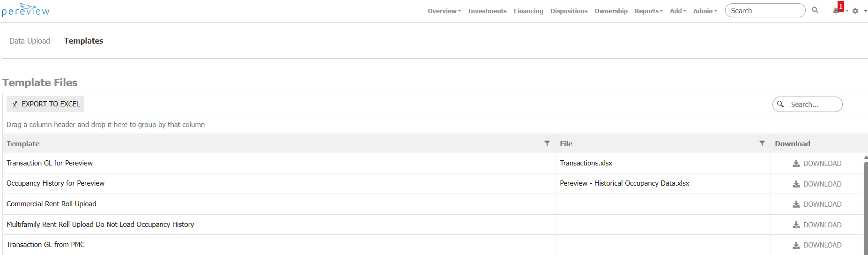Switch to the Data Upload tab
This screenshot has height=255, width=868.
pyautogui.click(x=30, y=41)
